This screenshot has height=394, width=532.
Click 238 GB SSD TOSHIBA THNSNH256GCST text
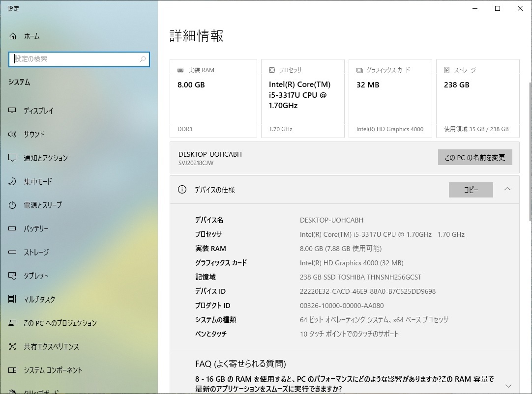pos(361,277)
